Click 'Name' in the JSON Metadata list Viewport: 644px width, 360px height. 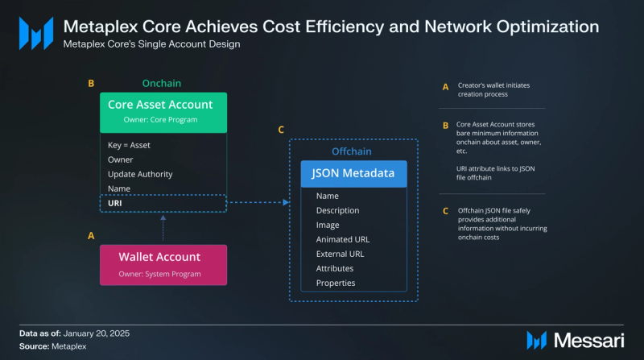tap(328, 196)
